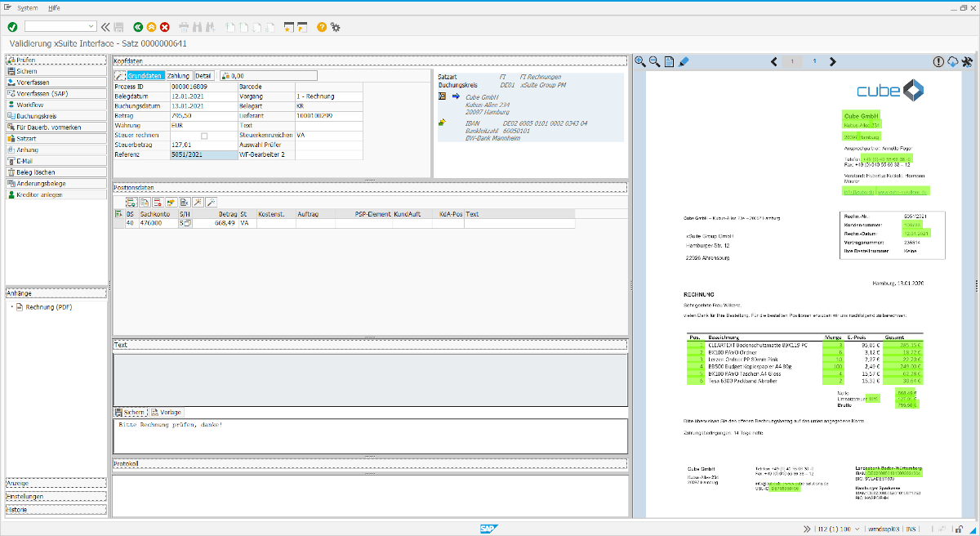Open the transaction command field dropdown
This screenshot has width=980, height=536.
click(91, 27)
